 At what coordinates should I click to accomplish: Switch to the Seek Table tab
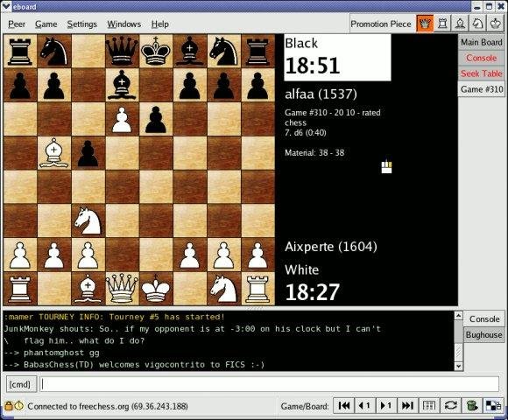482,73
